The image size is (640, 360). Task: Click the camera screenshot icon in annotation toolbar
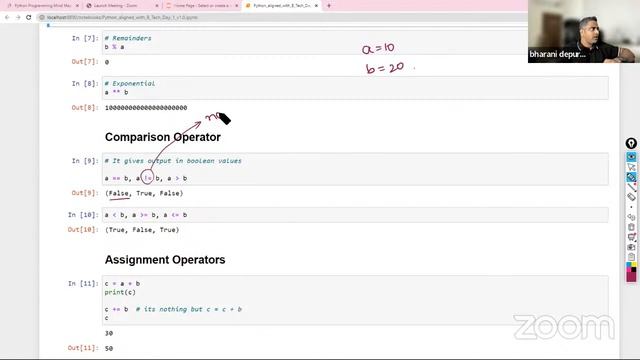(631, 247)
